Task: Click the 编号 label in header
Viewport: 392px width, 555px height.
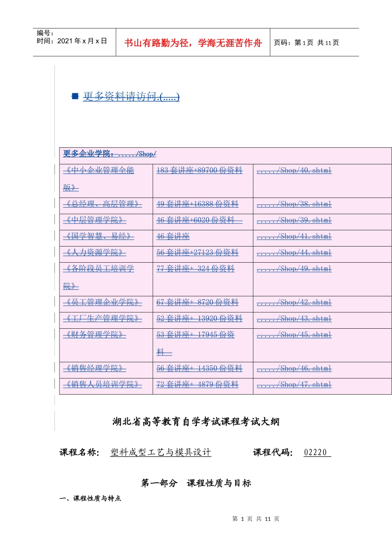Action: [45, 33]
